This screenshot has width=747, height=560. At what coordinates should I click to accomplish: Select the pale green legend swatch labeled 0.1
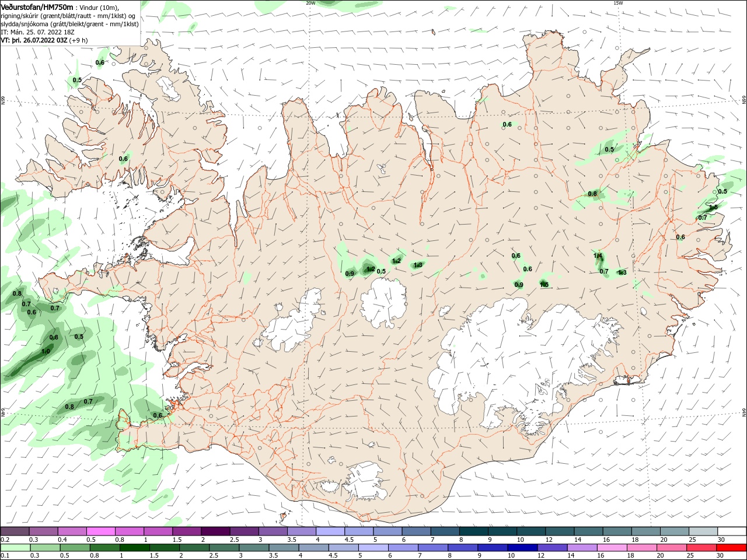(15, 548)
